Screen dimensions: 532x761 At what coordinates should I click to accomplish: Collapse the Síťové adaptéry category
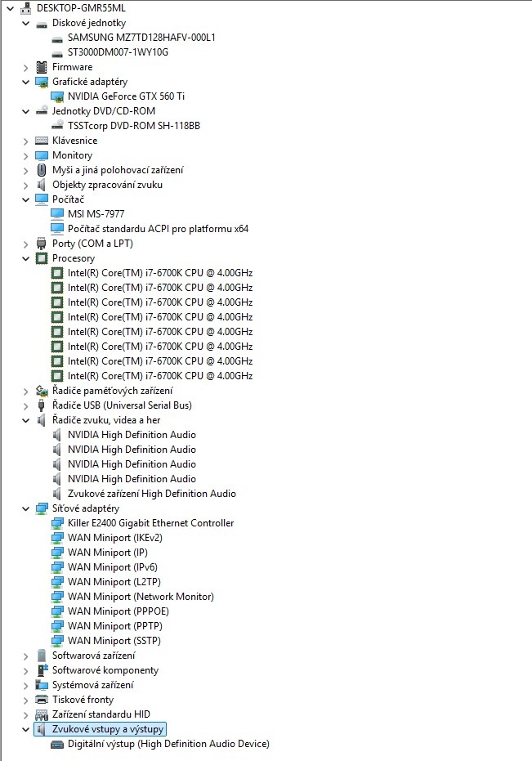pyautogui.click(x=25, y=508)
